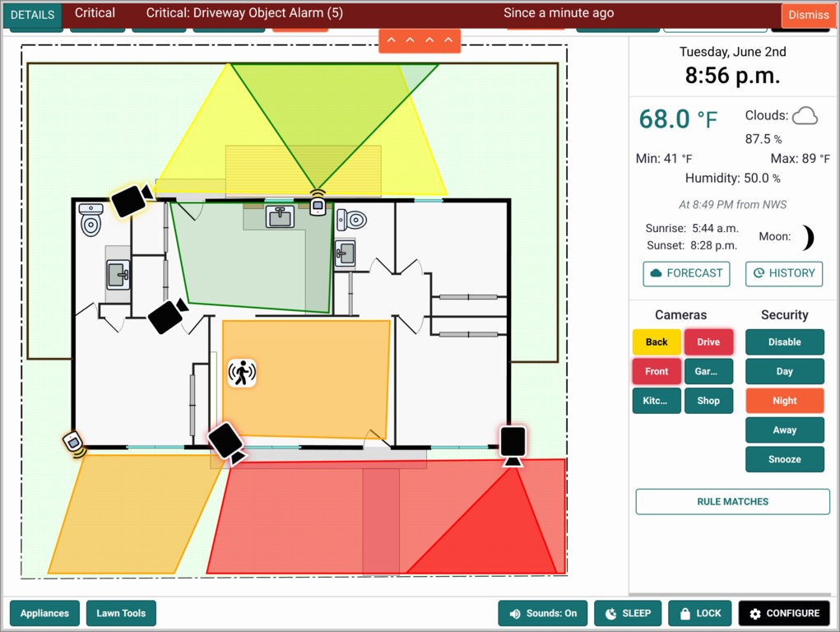
Task: Open the DETAILS tab
Action: coord(32,15)
